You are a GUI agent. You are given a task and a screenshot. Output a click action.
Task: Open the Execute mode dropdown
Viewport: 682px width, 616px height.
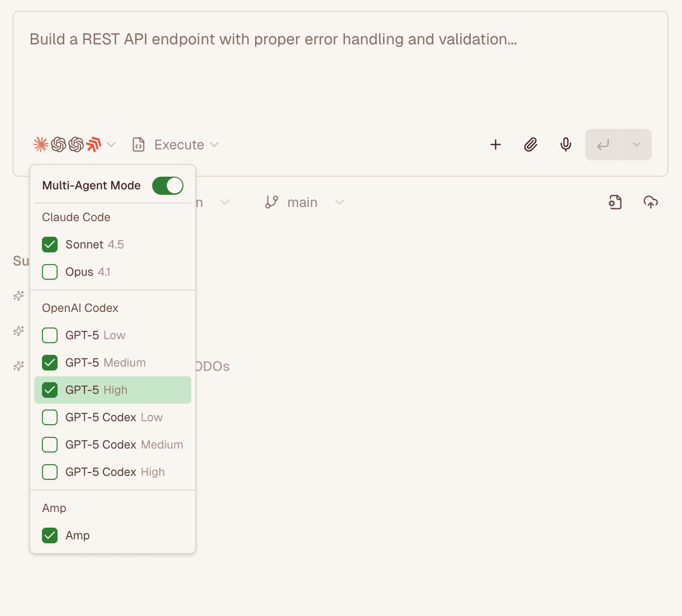tap(214, 145)
